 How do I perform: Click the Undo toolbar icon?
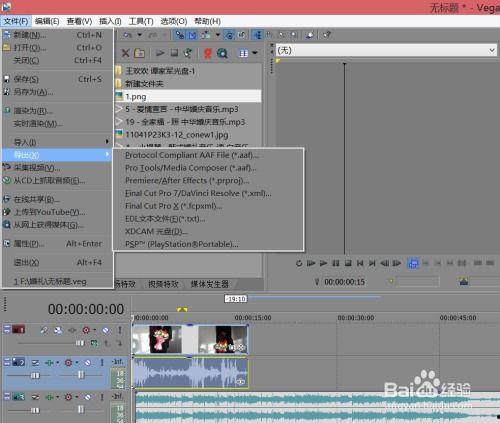(x=128, y=35)
